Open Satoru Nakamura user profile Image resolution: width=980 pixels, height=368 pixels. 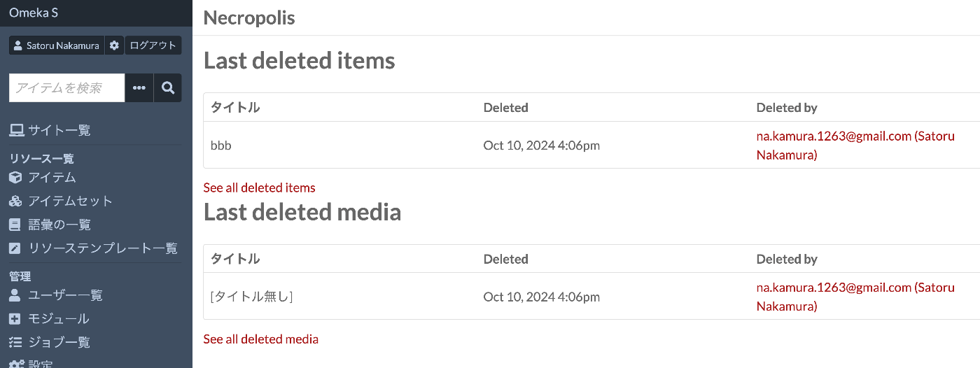57,45
